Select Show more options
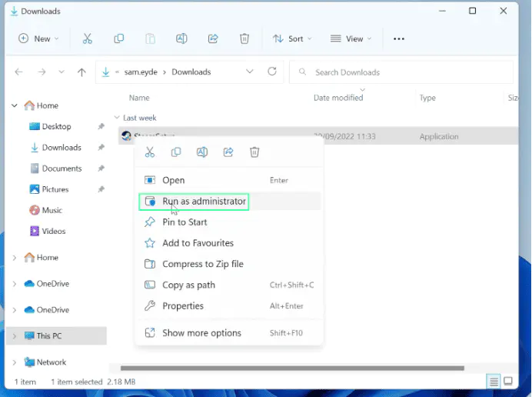Screen dimensions: 532x397 [201, 333]
